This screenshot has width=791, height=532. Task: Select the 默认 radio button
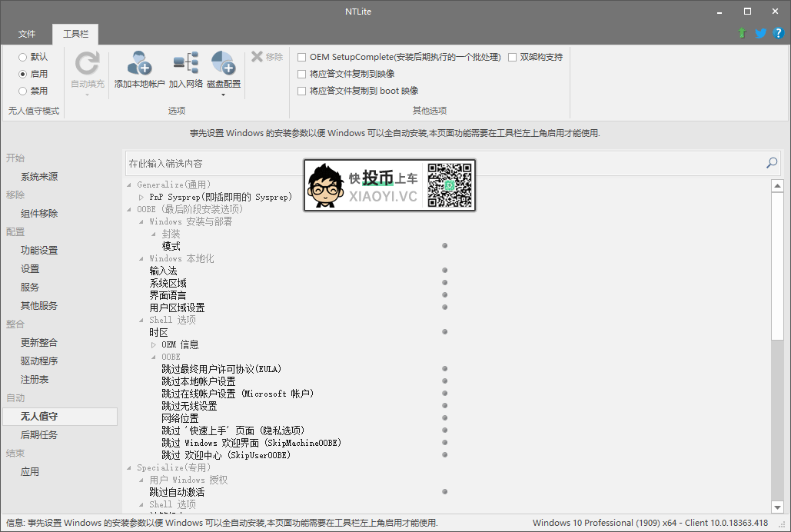click(23, 57)
